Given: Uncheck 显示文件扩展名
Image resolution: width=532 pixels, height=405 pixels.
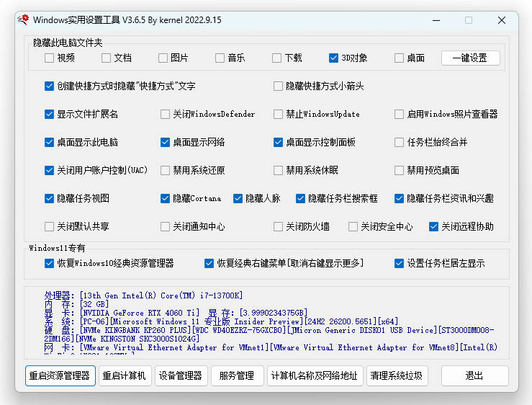Looking at the screenshot, I should pos(49,114).
